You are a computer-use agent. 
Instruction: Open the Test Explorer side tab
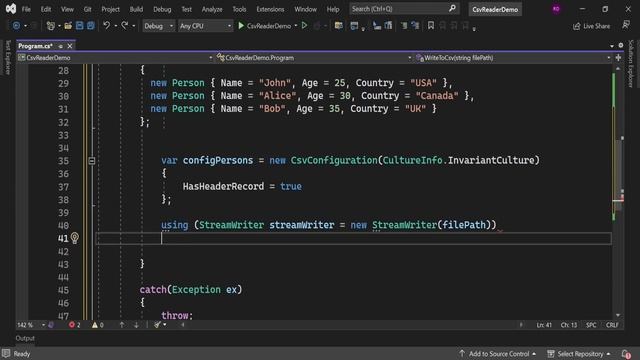pos(8,57)
